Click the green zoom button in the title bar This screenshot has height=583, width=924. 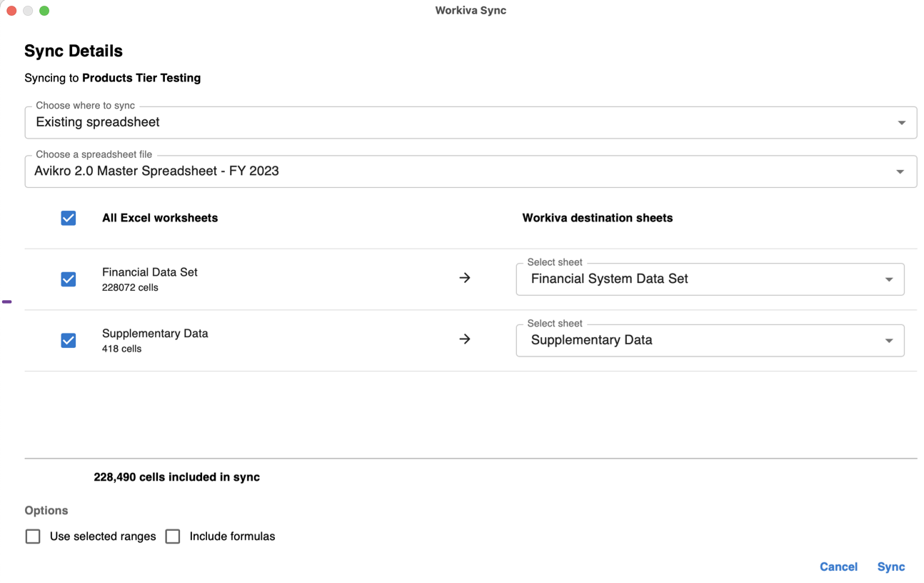coord(44,11)
